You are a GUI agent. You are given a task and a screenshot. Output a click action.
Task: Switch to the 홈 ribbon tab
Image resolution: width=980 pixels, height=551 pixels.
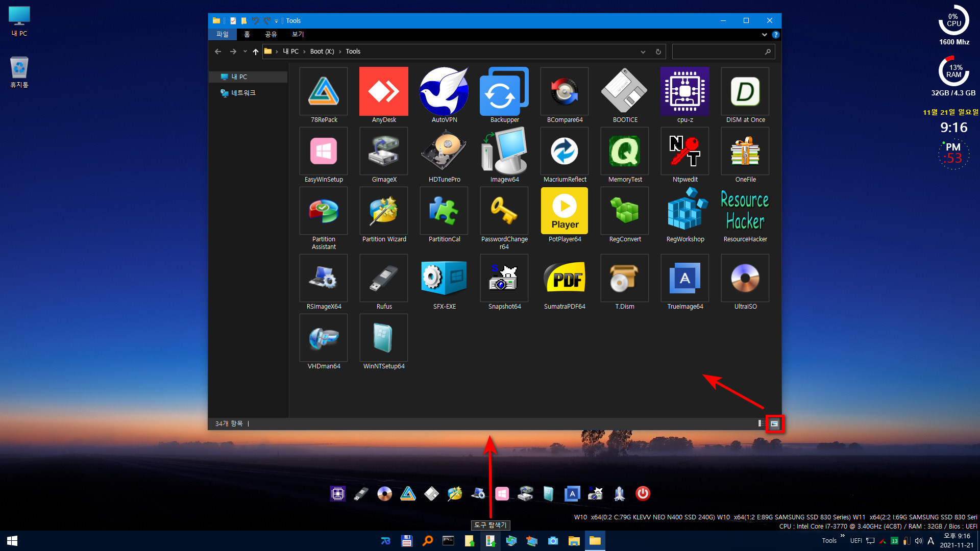247,34
